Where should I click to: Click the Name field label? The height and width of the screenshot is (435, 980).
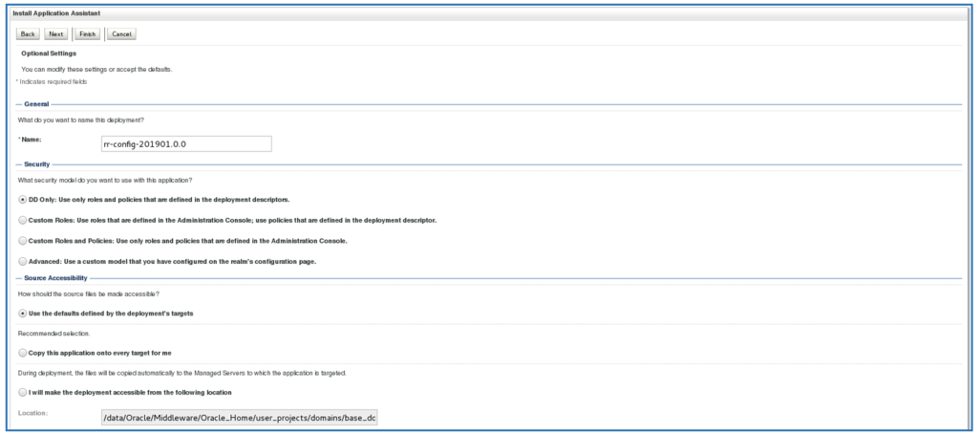point(30,139)
